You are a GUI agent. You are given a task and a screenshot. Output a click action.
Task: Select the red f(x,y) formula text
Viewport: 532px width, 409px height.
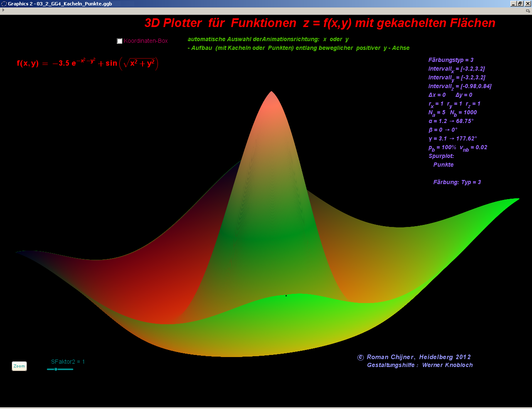[x=87, y=63]
